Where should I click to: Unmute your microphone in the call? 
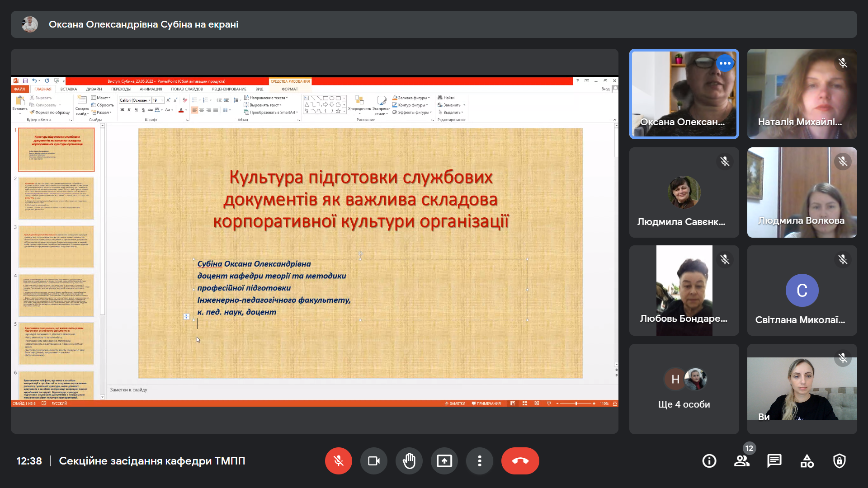tap(338, 461)
